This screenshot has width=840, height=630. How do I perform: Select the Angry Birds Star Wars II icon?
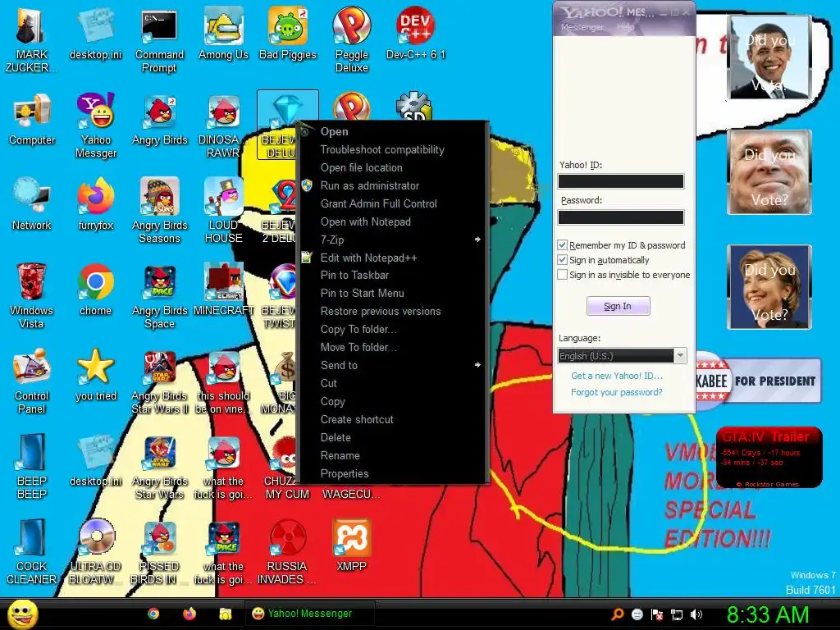(160, 382)
